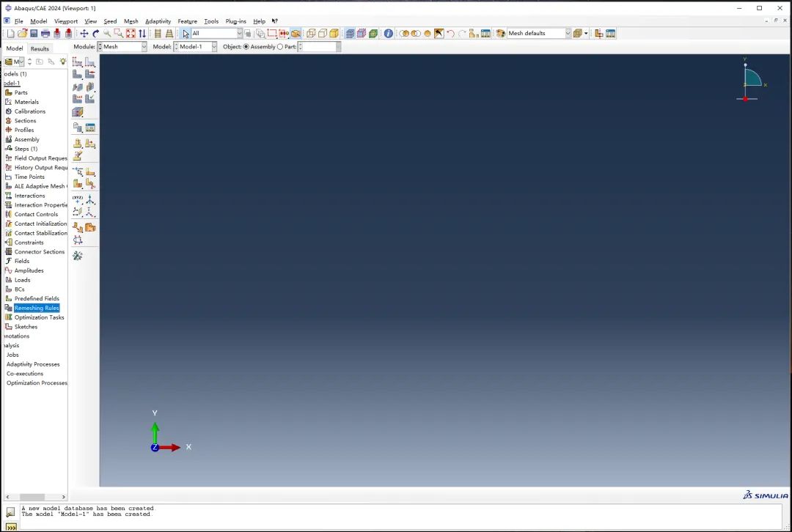This screenshot has height=532, width=792.
Task: Switch to the Model tab
Action: [x=14, y=48]
